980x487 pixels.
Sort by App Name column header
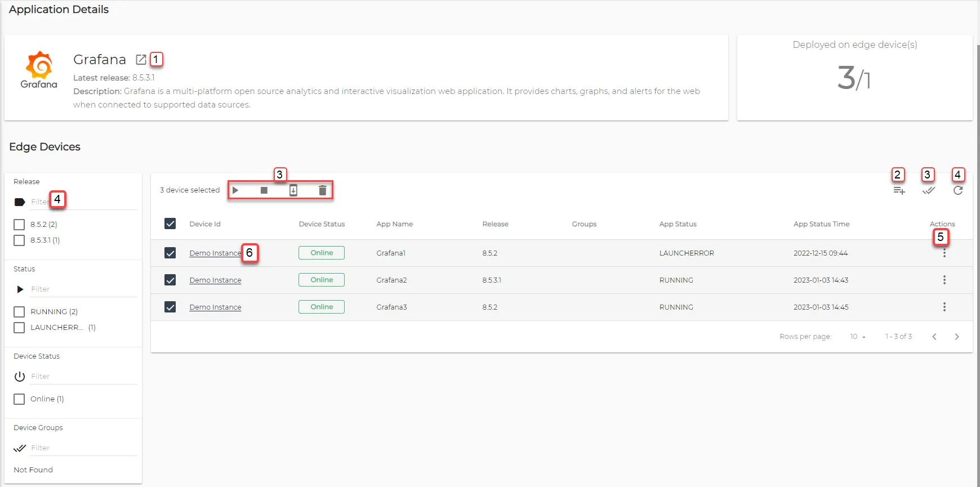(x=395, y=224)
